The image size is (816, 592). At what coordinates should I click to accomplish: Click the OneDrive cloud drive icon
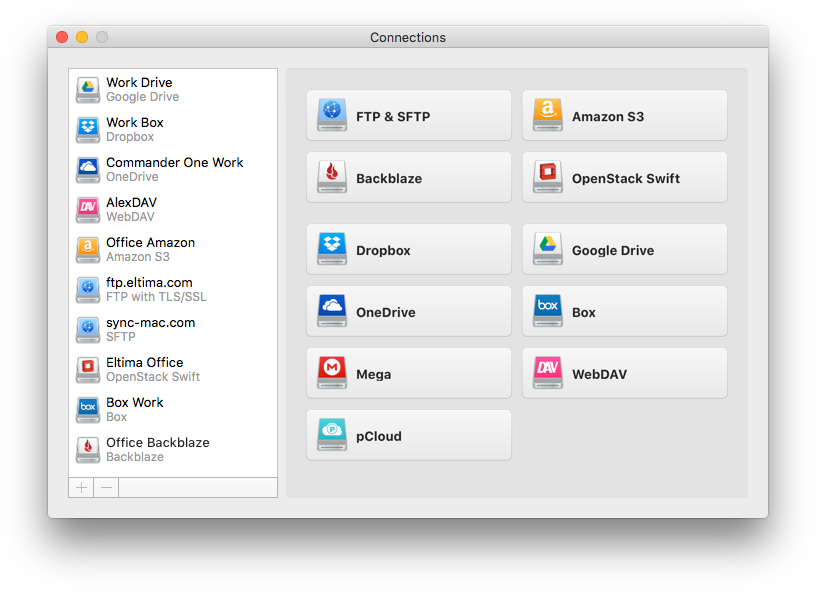pos(331,311)
